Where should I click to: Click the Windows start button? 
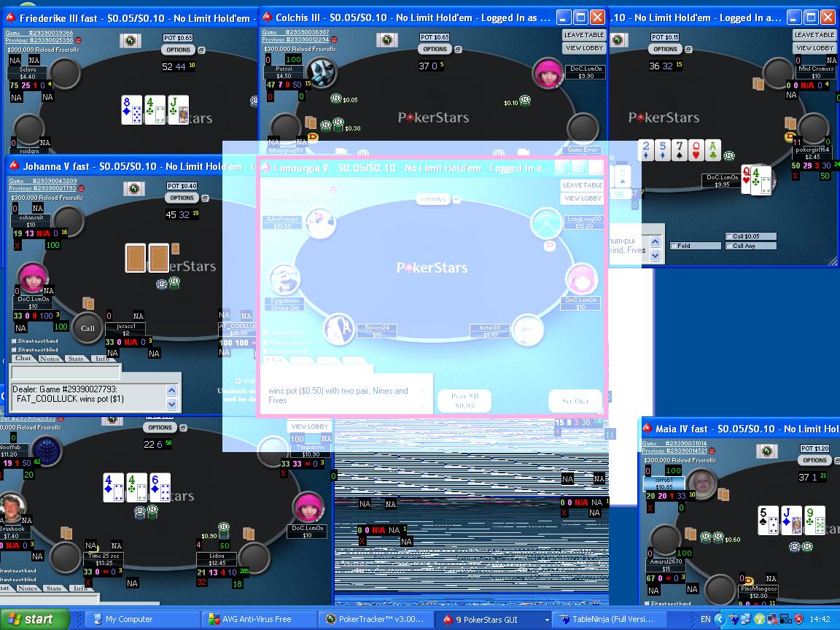coord(34,619)
